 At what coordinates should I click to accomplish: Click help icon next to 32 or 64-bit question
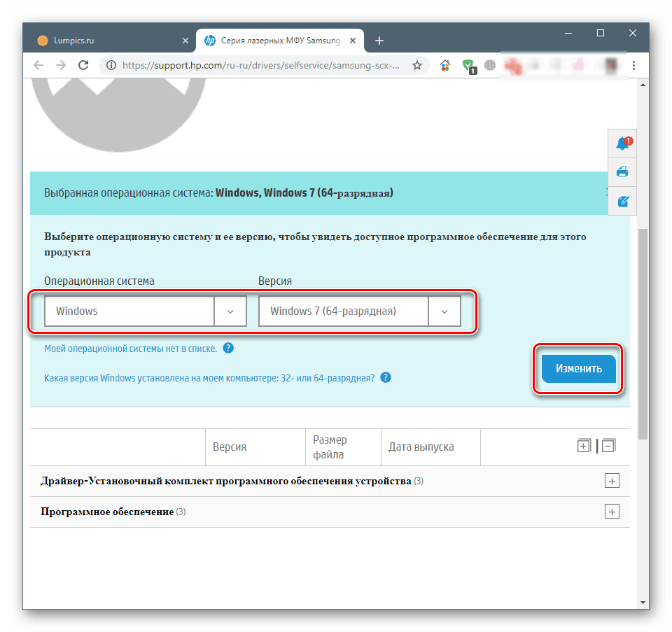tap(386, 377)
